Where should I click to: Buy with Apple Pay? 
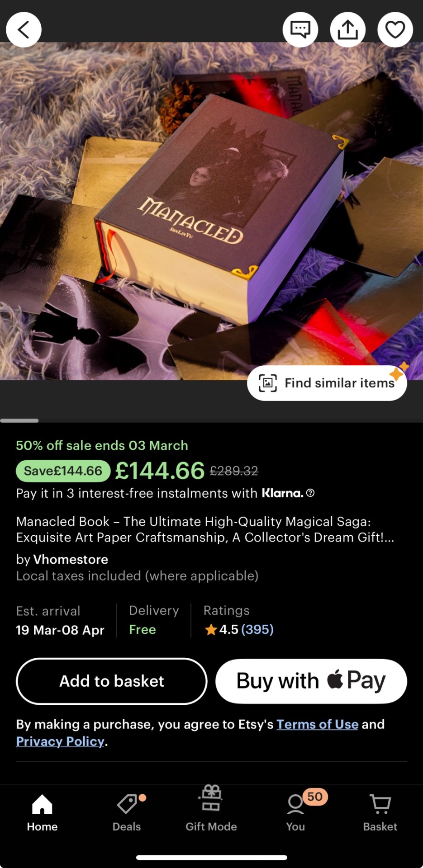[x=311, y=681]
